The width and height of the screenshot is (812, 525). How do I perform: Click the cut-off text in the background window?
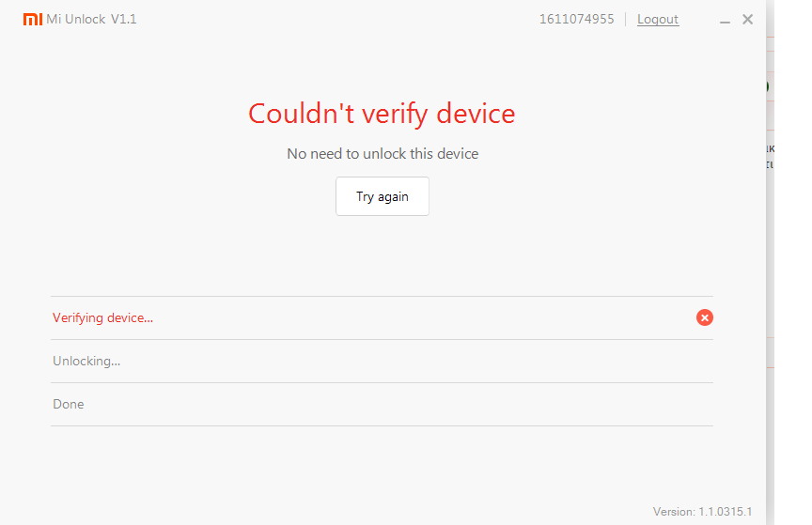771,156
